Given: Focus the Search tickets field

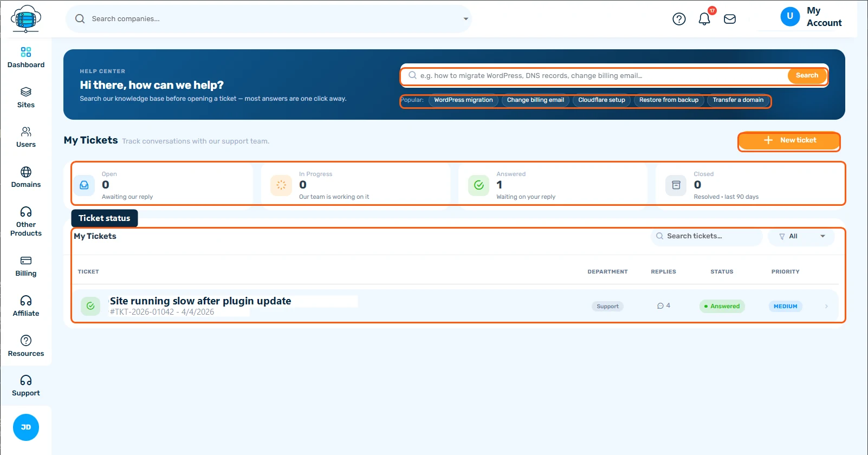Looking at the screenshot, I should [707, 236].
